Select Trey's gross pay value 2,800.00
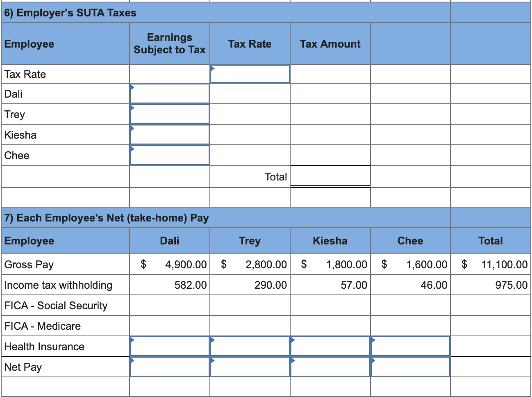This screenshot has height=397, width=532. point(266,265)
